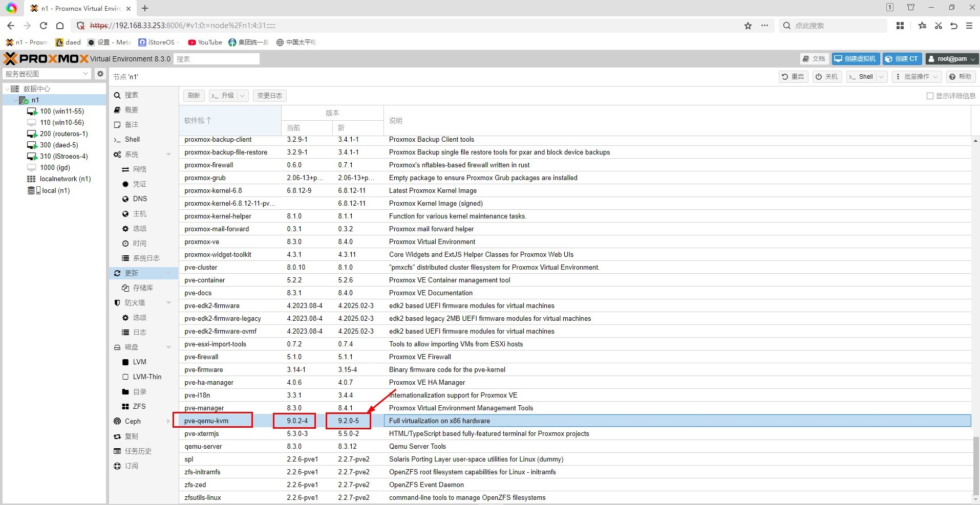The image size is (980, 505).
Task: Open the 订阅 subscription menu item
Action: (131, 466)
